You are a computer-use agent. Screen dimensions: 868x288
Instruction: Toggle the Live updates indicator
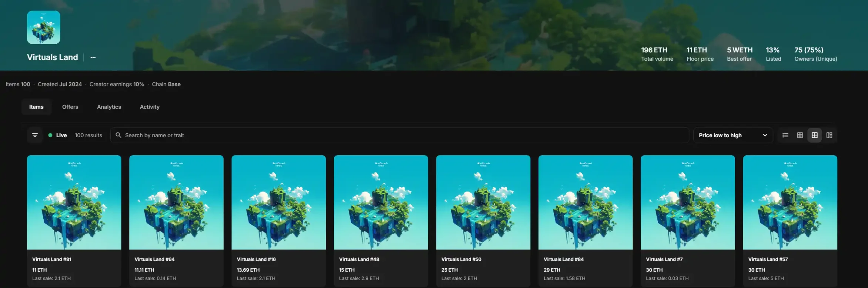pos(58,135)
